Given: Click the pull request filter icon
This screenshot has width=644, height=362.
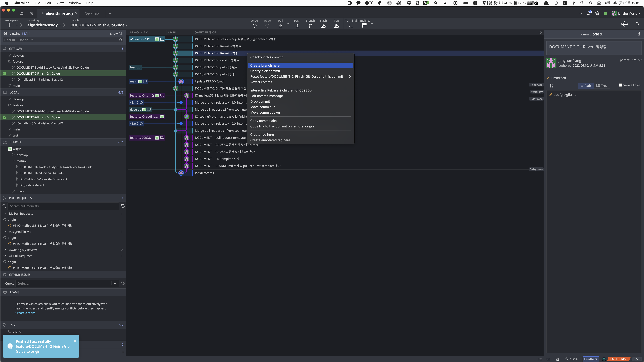Looking at the screenshot, I should click(123, 206).
